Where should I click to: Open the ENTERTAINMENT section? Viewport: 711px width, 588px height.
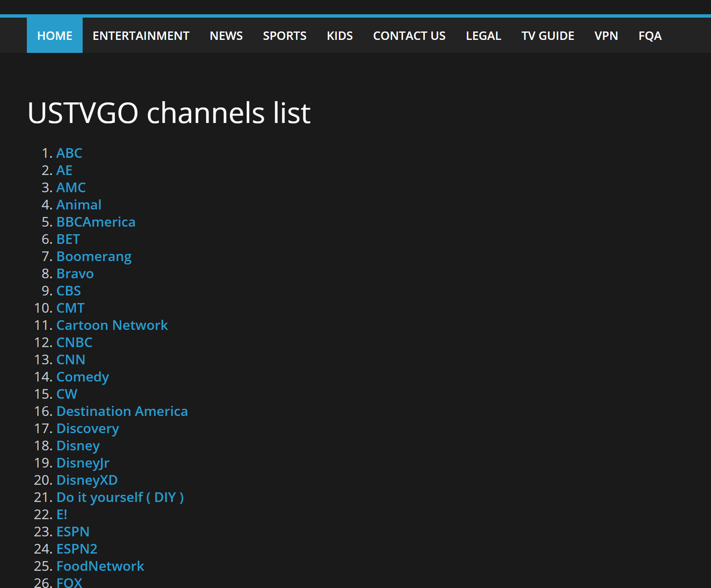click(141, 35)
